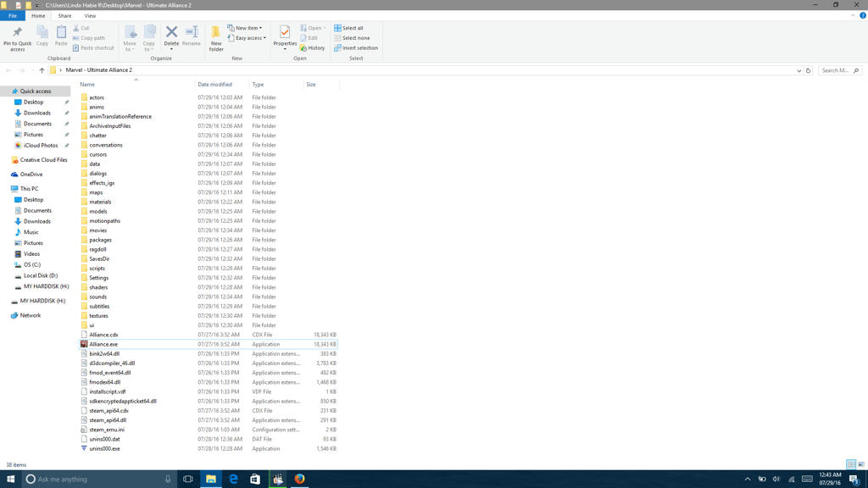Click the Rename ribbon icon
Viewport: 868px width, 488px height.
point(192,36)
